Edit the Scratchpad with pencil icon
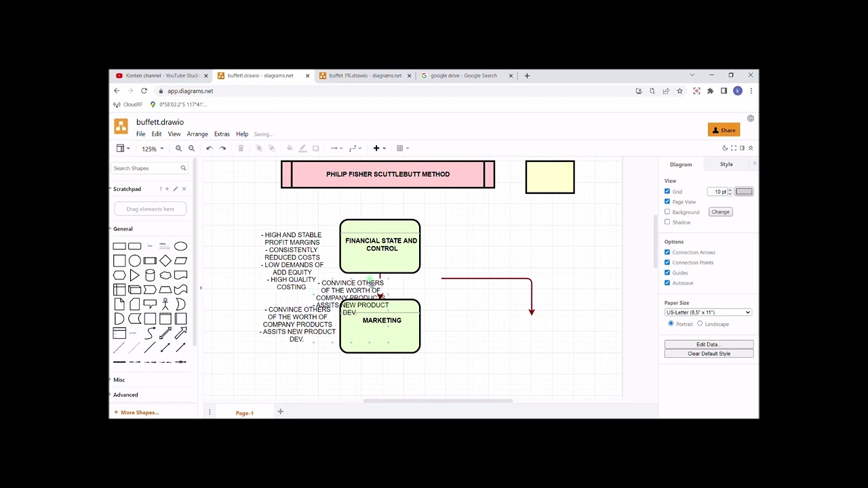 point(176,189)
